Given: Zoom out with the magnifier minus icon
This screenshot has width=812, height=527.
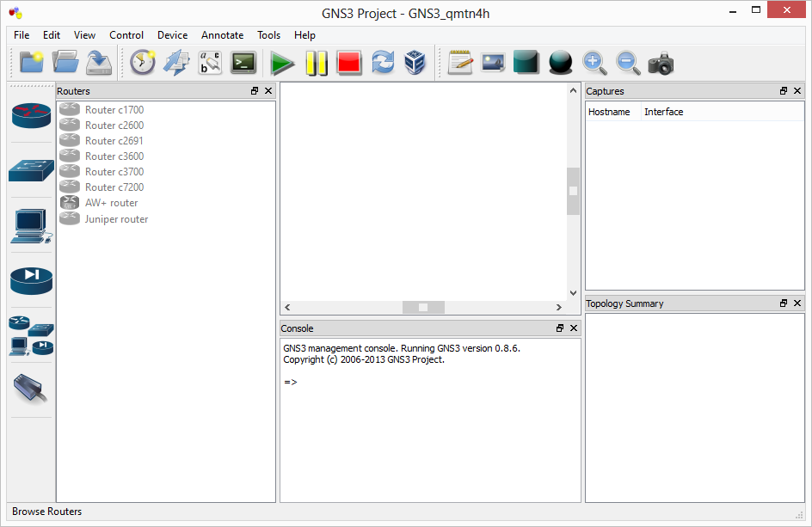Looking at the screenshot, I should [x=628, y=63].
